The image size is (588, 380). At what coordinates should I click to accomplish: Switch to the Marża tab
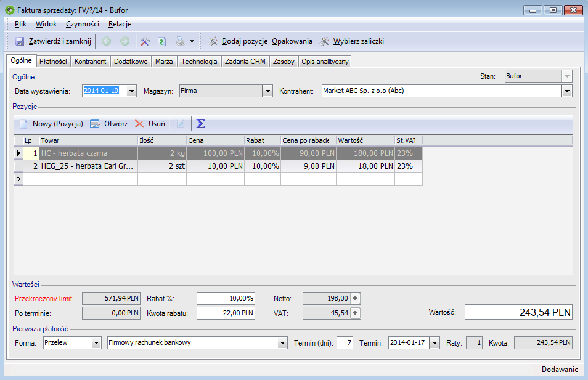click(164, 62)
